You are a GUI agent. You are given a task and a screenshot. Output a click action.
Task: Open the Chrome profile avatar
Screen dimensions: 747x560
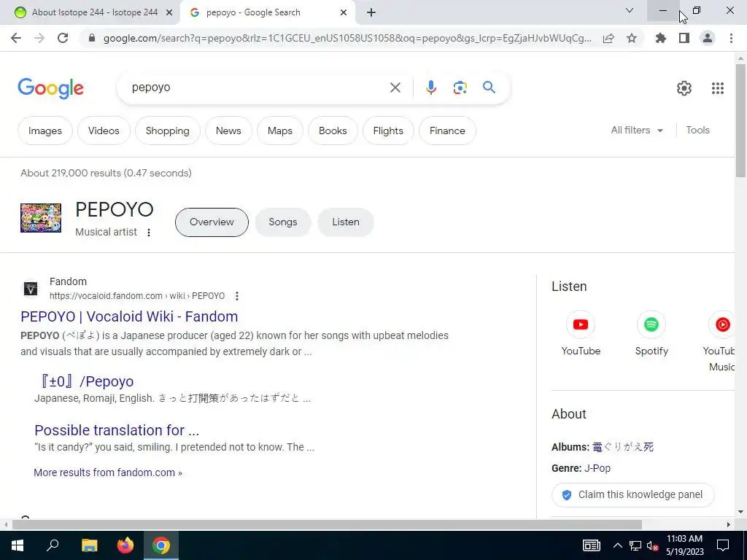708,38
